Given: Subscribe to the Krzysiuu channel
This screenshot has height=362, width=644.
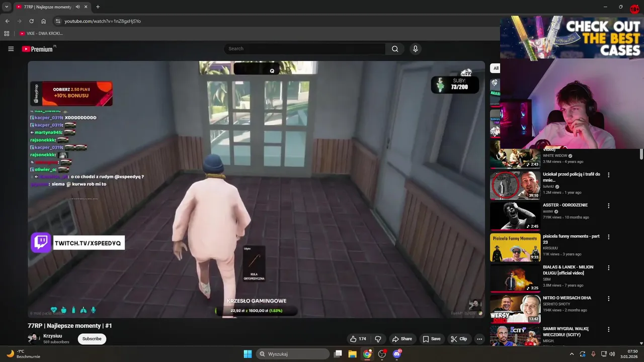Looking at the screenshot, I should pos(92,339).
